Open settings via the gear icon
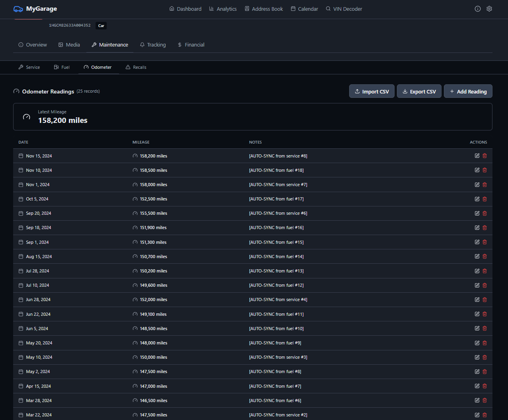The width and height of the screenshot is (508, 420). [489, 9]
